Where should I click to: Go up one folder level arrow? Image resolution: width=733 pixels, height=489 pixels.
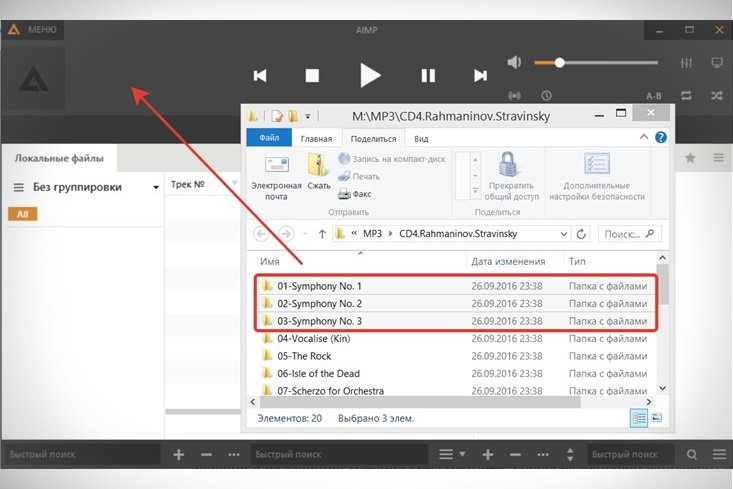(x=322, y=234)
